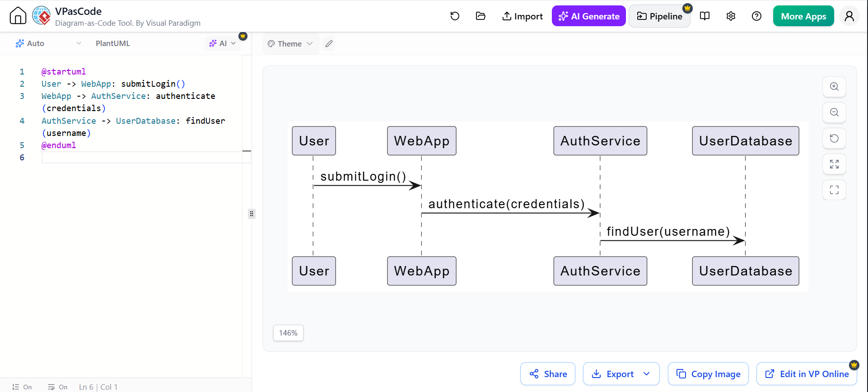Screen dimensions: 868x392
Task: Open the documentation book icon
Action: pos(705,16)
